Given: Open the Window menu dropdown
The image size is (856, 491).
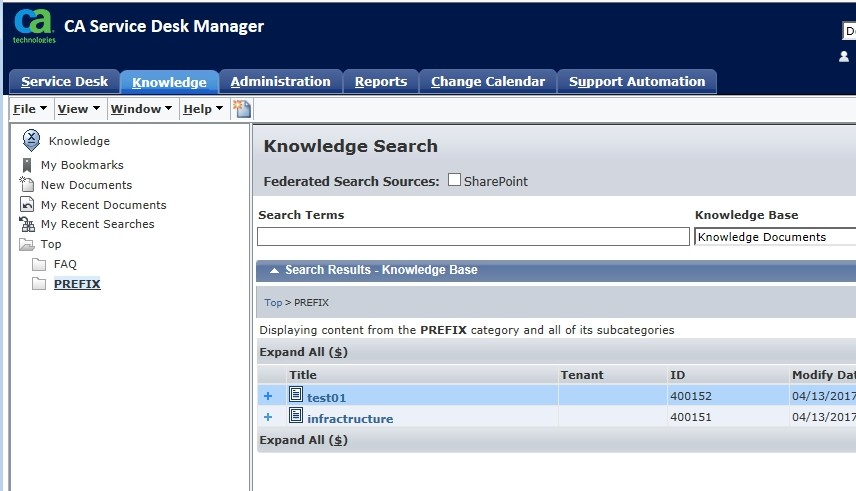Looking at the screenshot, I should [x=141, y=109].
